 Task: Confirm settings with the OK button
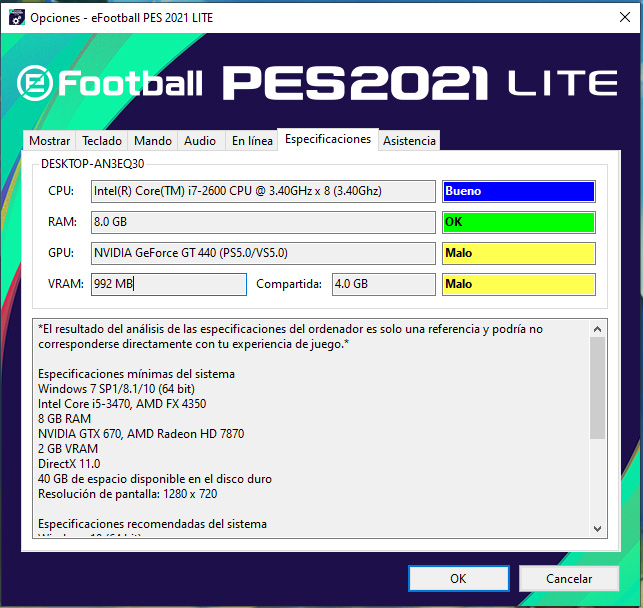click(x=458, y=578)
